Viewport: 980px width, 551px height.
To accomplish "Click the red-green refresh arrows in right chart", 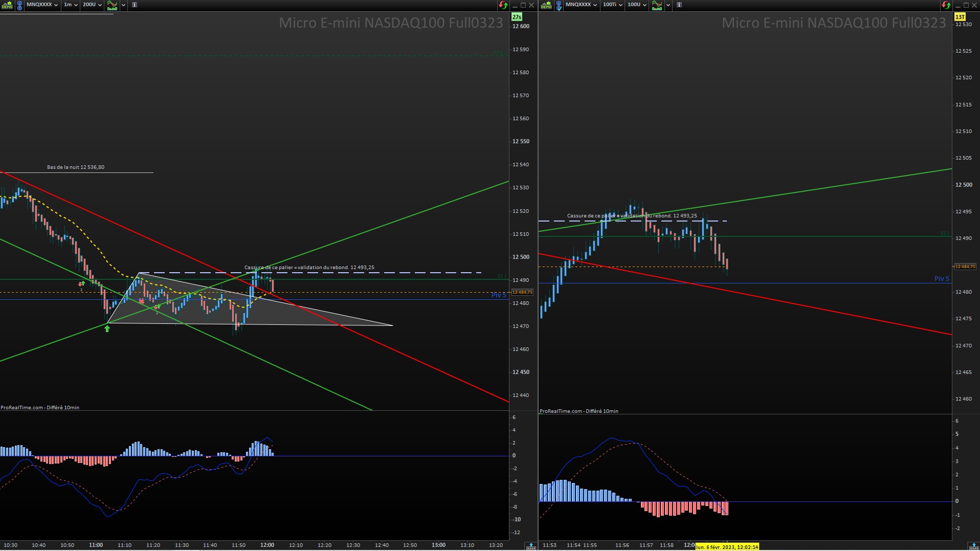I will point(946,5).
